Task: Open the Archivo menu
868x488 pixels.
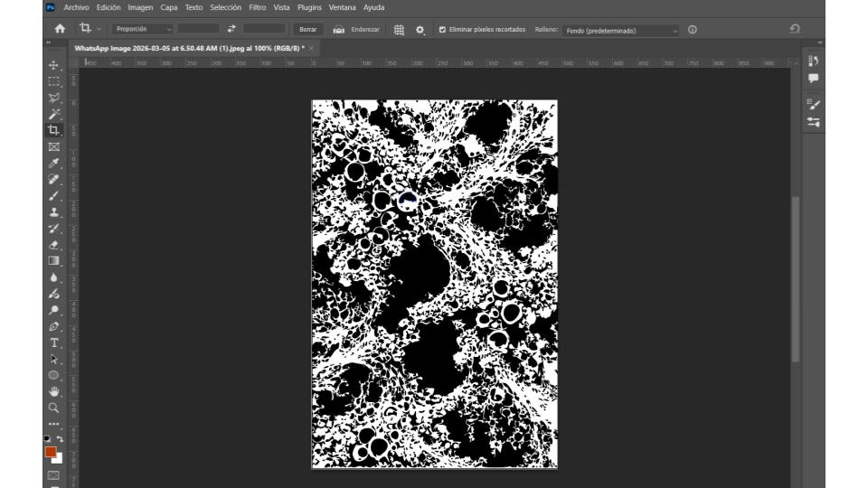Action: [x=76, y=8]
